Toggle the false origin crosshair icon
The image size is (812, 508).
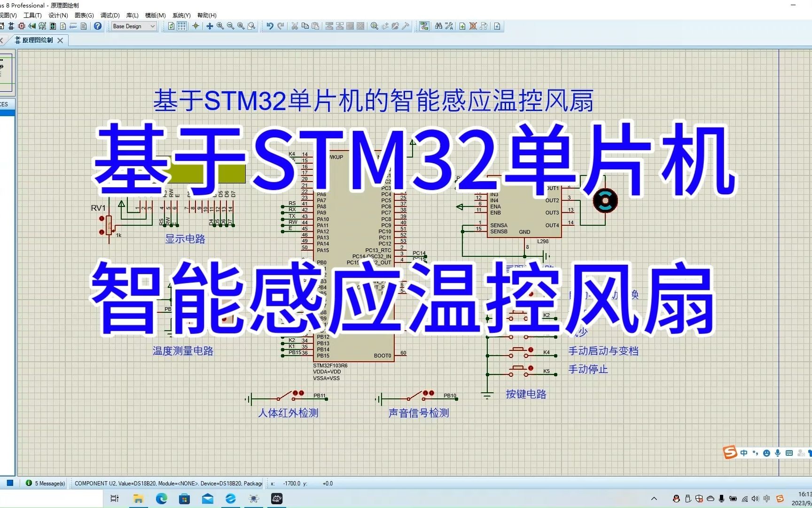pyautogui.click(x=195, y=26)
